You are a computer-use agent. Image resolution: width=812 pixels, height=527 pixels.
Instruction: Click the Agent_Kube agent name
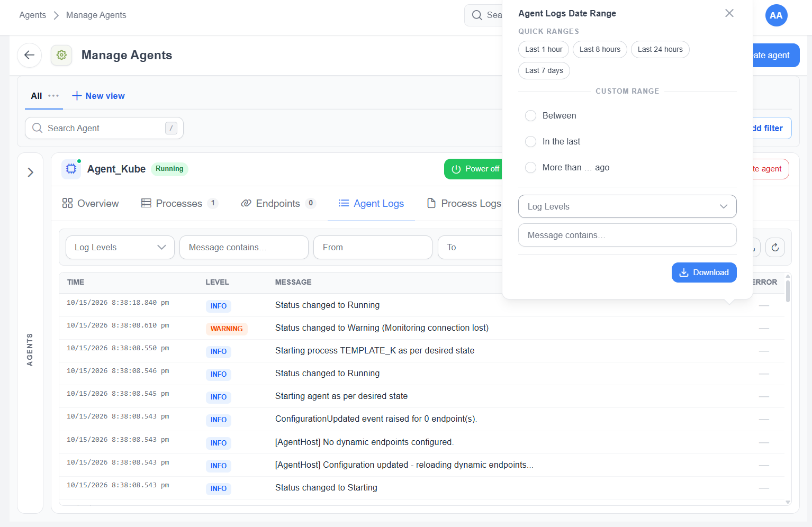(x=116, y=169)
